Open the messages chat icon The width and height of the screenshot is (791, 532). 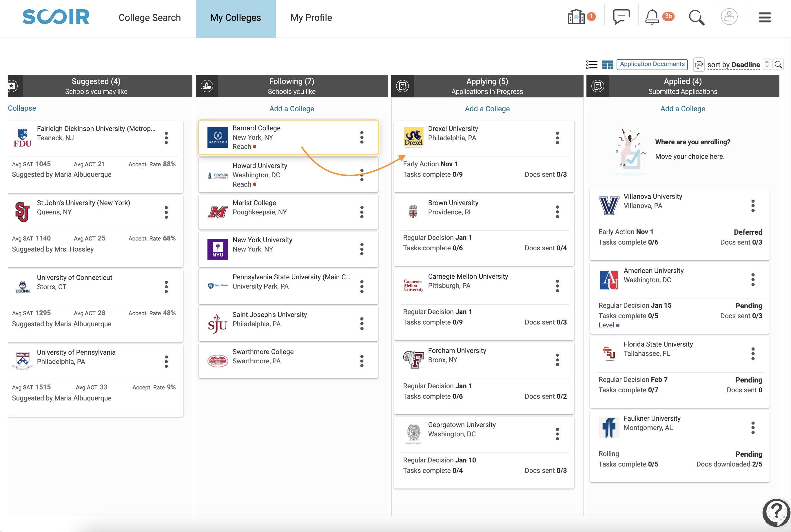(x=621, y=17)
